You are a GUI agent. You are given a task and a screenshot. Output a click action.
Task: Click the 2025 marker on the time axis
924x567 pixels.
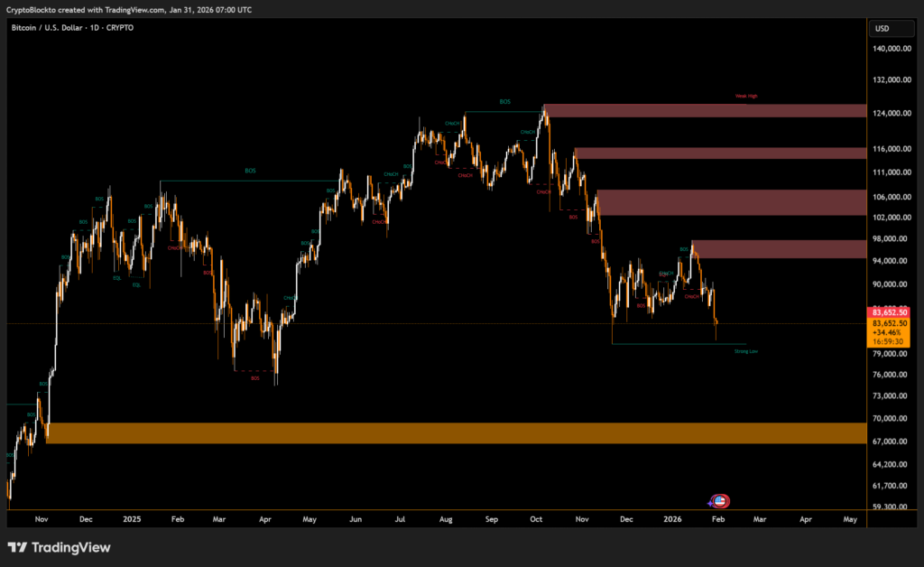click(x=132, y=520)
